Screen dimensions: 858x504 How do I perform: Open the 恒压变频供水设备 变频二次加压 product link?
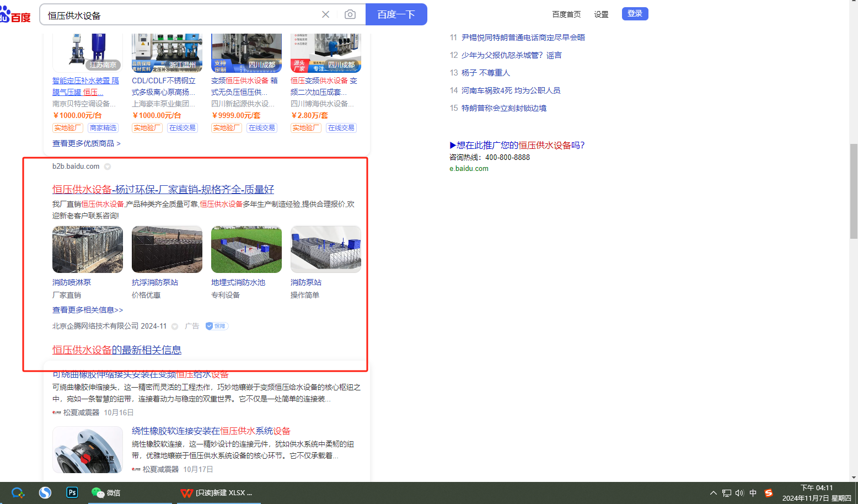pos(324,86)
